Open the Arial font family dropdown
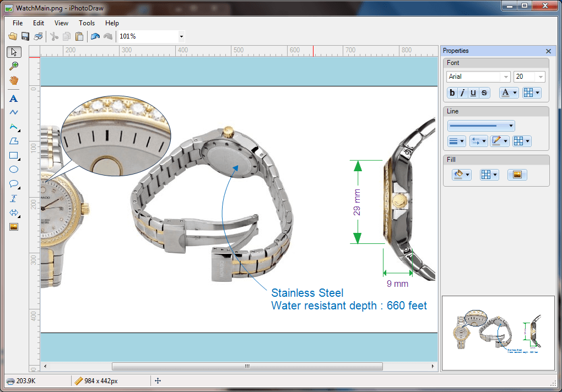The width and height of the screenshot is (562, 392). point(505,77)
